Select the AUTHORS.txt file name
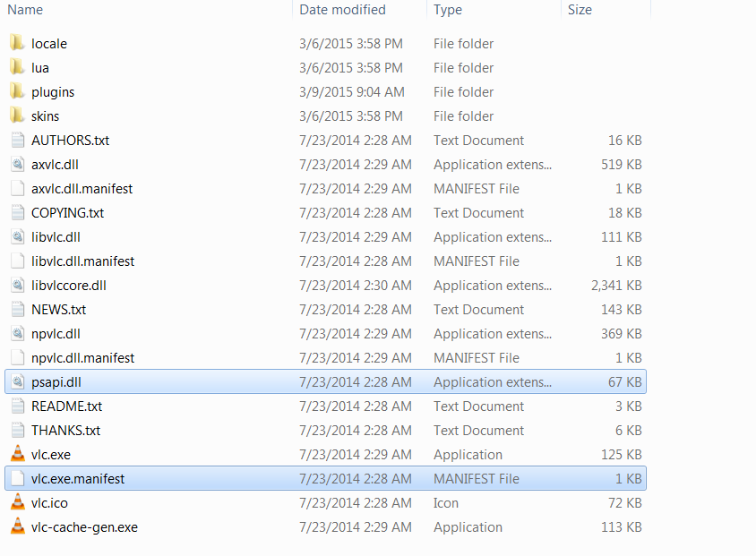The width and height of the screenshot is (756, 556). tap(70, 141)
